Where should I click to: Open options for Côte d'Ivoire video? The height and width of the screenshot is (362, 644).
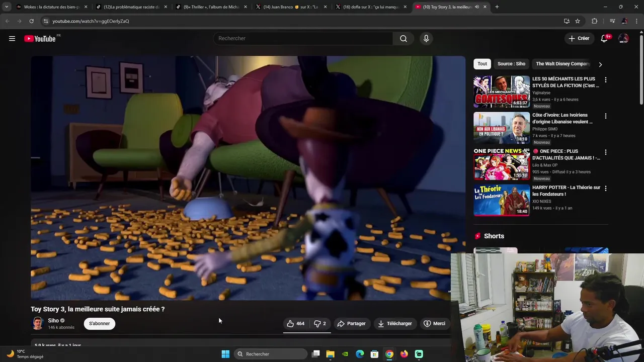605,116
